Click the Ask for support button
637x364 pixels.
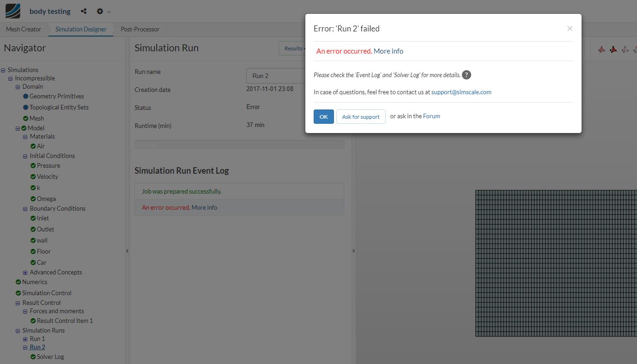point(360,116)
